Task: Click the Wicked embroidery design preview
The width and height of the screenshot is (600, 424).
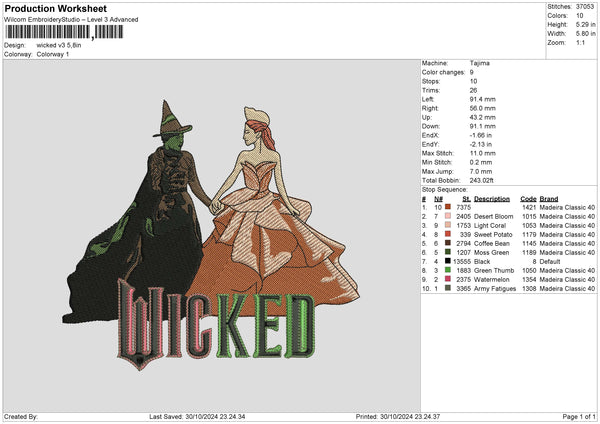Action: [211, 235]
